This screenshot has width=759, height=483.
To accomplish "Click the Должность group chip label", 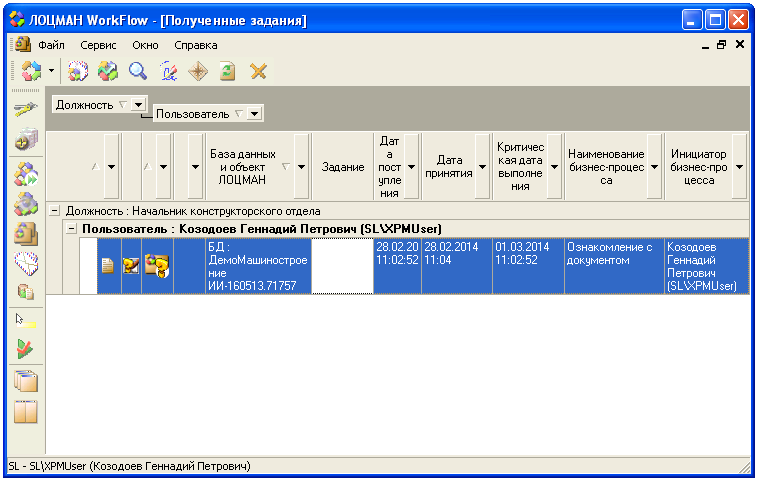I will [x=85, y=105].
